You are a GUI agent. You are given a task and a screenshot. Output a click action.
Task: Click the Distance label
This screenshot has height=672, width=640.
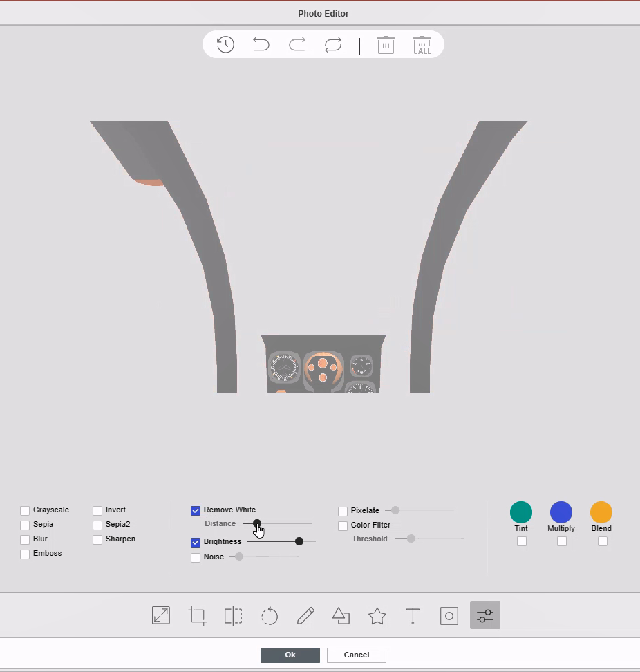220,523
